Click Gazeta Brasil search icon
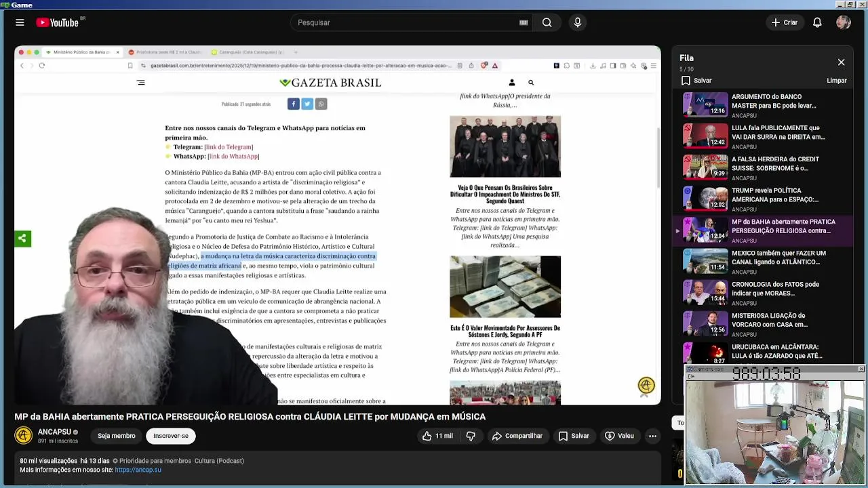 pyautogui.click(x=531, y=83)
